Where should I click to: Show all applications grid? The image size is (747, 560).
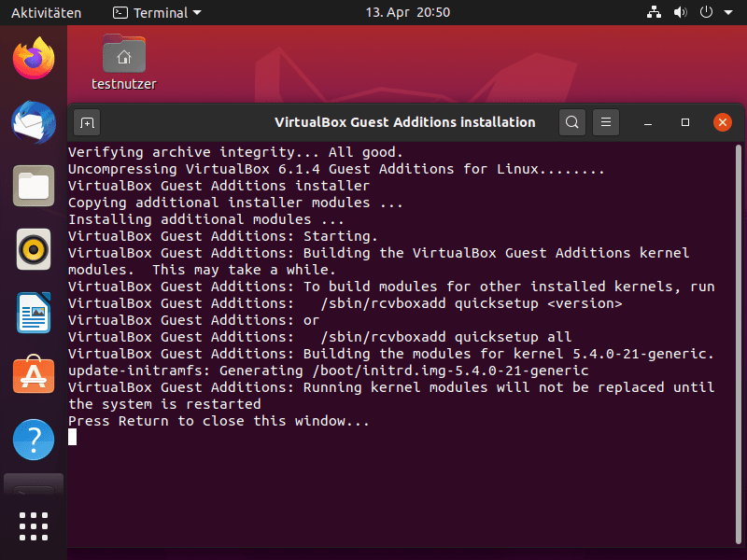coord(34,525)
